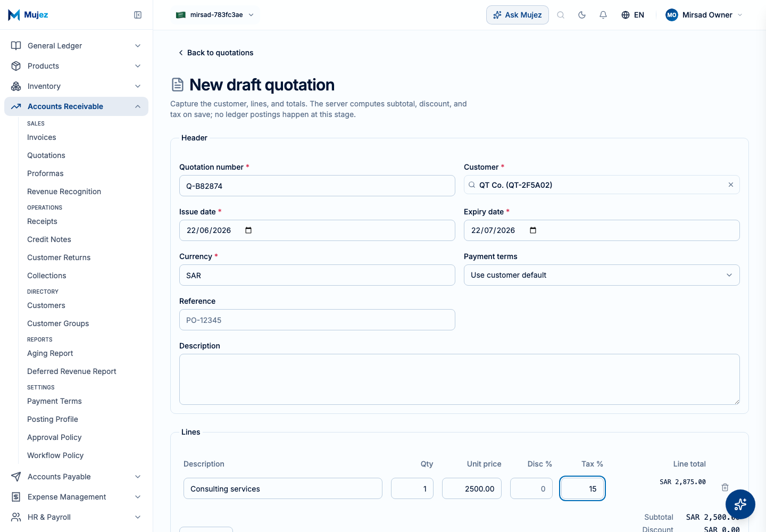Open Proformas in the sidebar
The height and width of the screenshot is (532, 766).
pyautogui.click(x=45, y=173)
